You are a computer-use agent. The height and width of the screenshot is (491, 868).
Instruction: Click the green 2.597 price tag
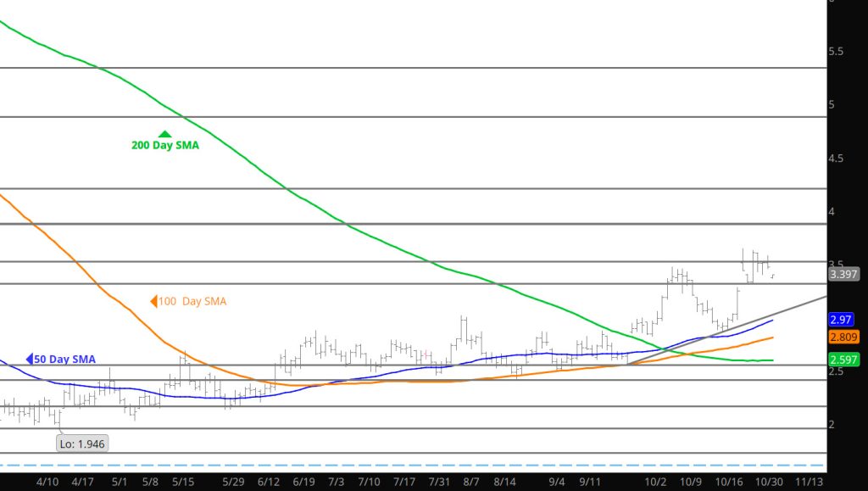tap(843, 360)
